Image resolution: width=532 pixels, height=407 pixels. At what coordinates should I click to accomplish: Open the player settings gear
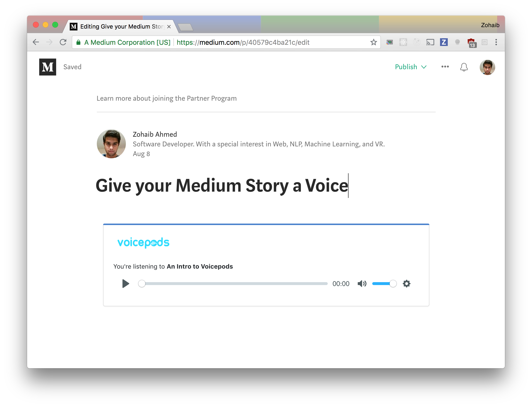pos(407,283)
